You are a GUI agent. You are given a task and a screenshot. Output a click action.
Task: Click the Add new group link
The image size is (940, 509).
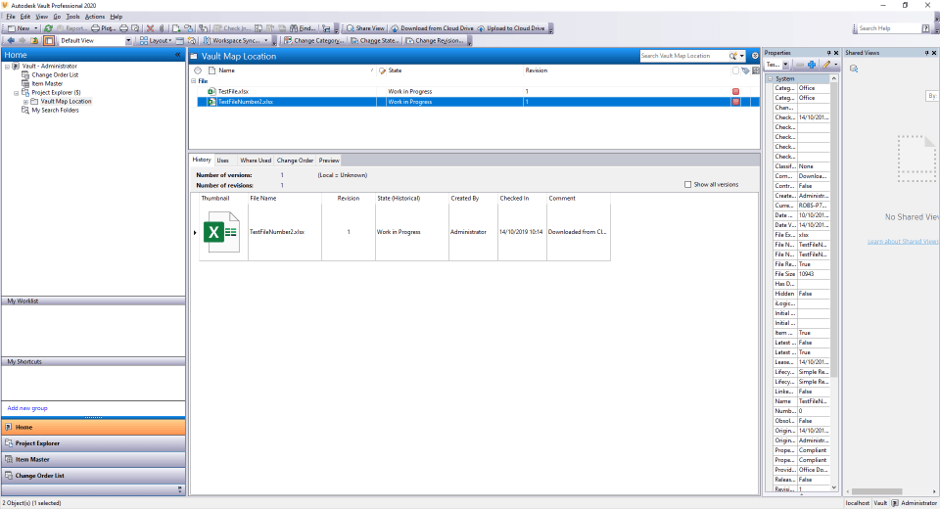click(27, 408)
